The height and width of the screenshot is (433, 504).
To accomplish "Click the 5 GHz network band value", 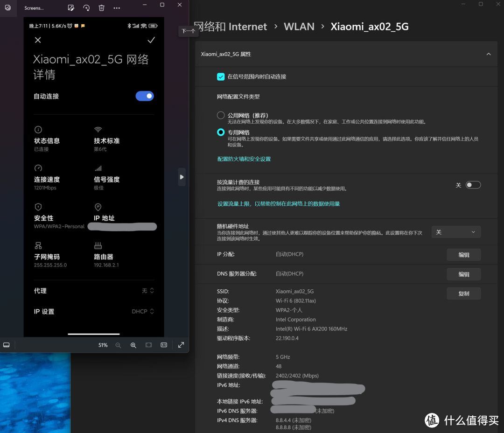I will [x=282, y=357].
